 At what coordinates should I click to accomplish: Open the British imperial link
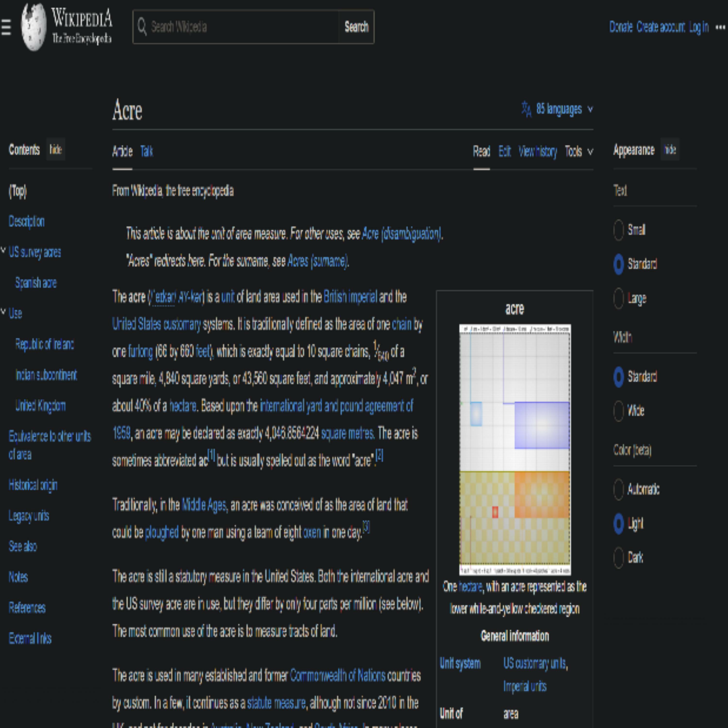(x=350, y=297)
